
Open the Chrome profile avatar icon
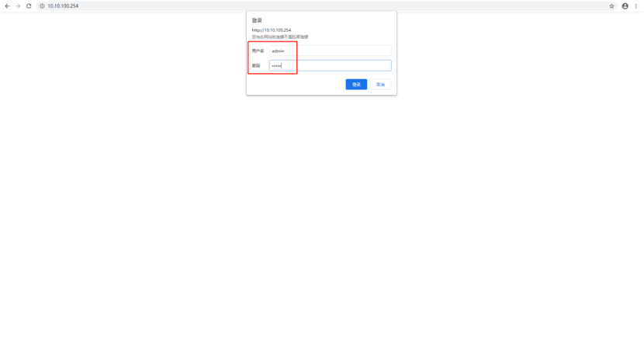point(625,5)
